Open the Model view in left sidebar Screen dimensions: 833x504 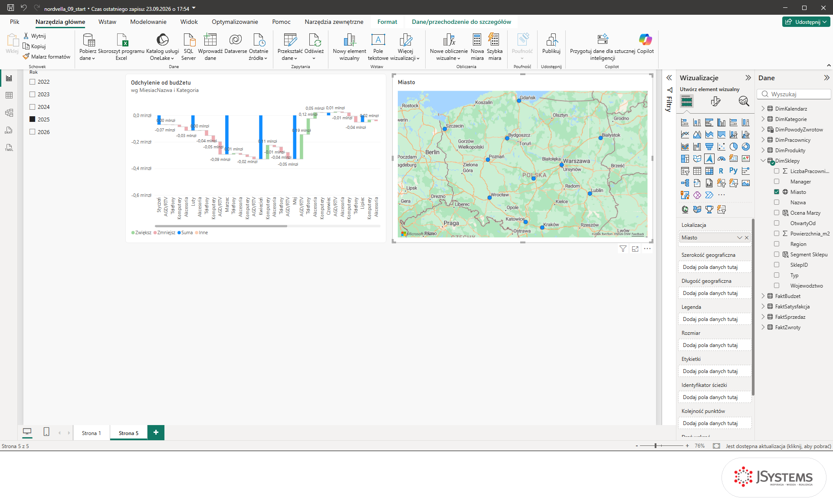(9, 113)
